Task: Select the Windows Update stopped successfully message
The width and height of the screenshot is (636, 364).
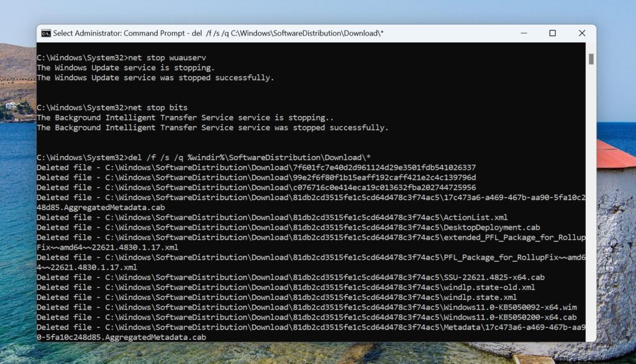Action: click(x=155, y=77)
